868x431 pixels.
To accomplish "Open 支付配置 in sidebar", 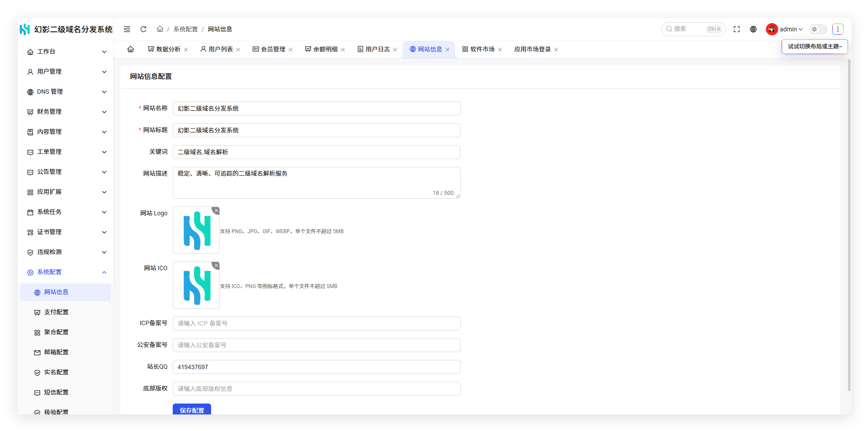I will pos(65,312).
